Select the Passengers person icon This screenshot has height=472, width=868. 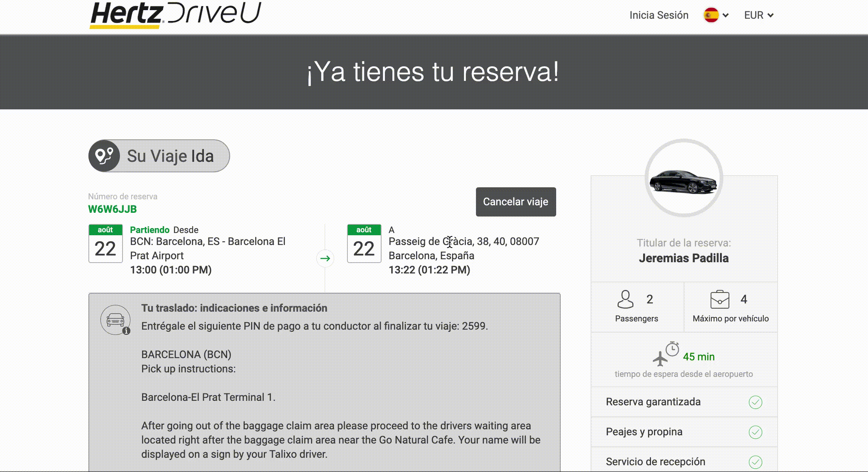624,299
